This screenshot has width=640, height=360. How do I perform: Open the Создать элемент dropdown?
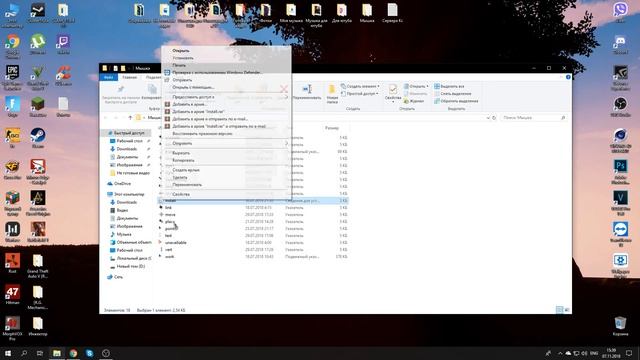click(360, 87)
